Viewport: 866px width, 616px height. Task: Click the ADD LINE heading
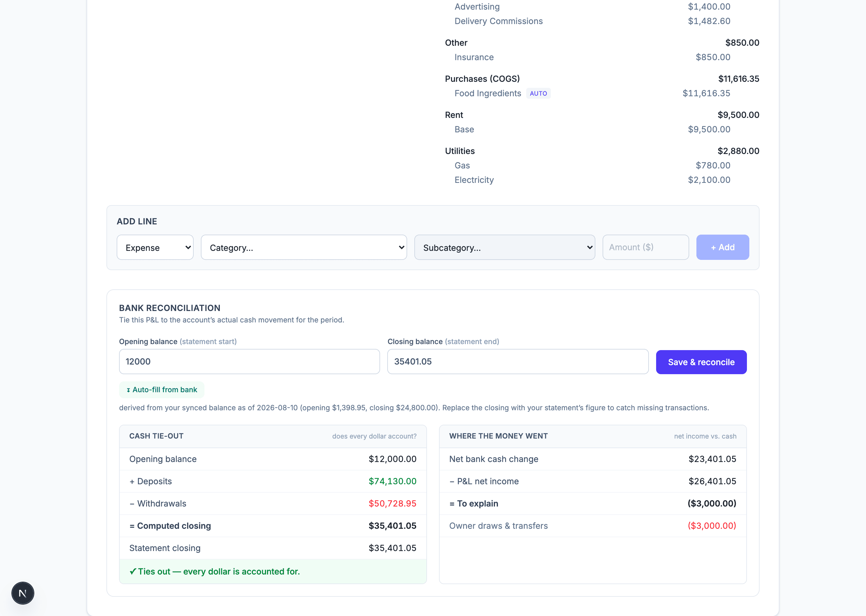click(137, 221)
